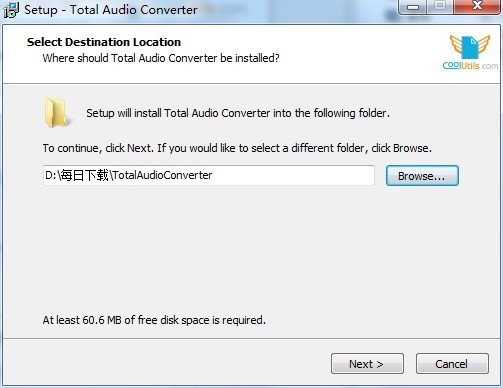Click the setup installer icon in title bar
This screenshot has width=503, height=388.
(11, 10)
